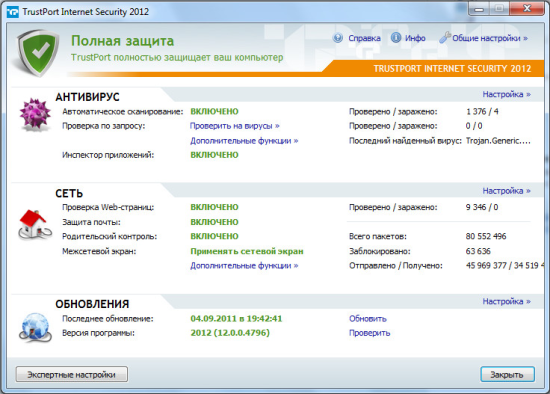Click the red house Network section icon
550x394 pixels.
[35, 225]
